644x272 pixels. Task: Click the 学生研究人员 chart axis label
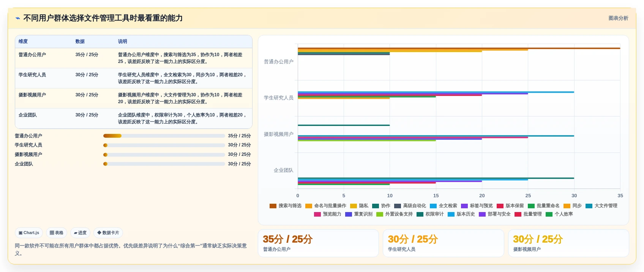click(x=279, y=97)
